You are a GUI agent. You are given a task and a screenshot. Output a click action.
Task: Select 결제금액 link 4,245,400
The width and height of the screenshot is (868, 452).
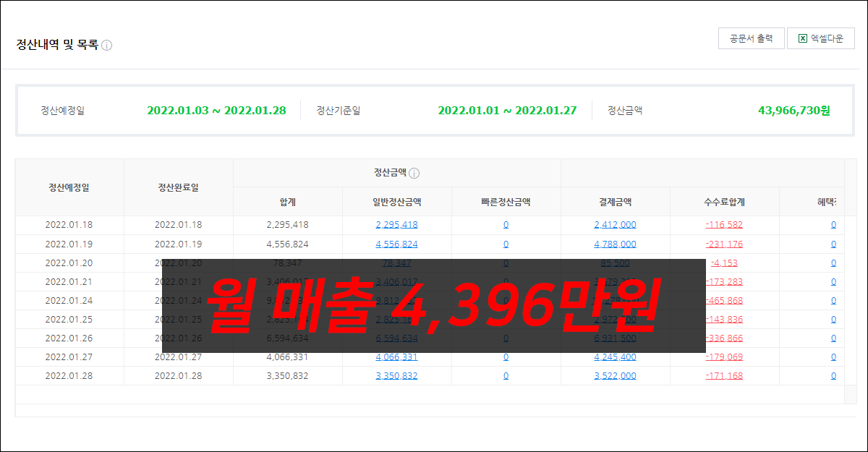pos(615,357)
